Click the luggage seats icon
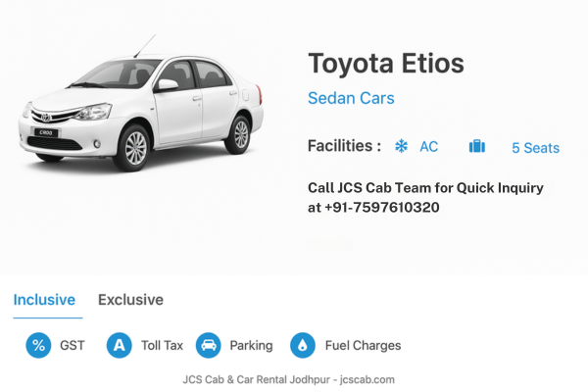This screenshot has height=392, width=588. pos(477,147)
